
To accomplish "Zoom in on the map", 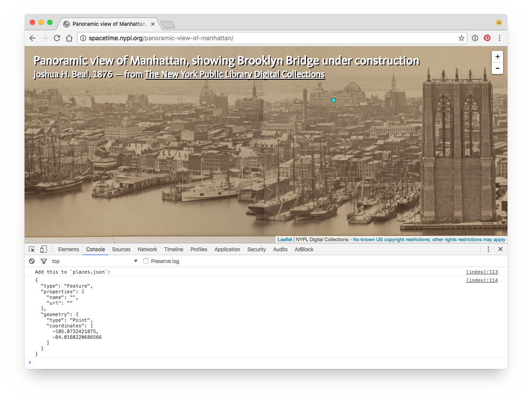I will pos(497,57).
